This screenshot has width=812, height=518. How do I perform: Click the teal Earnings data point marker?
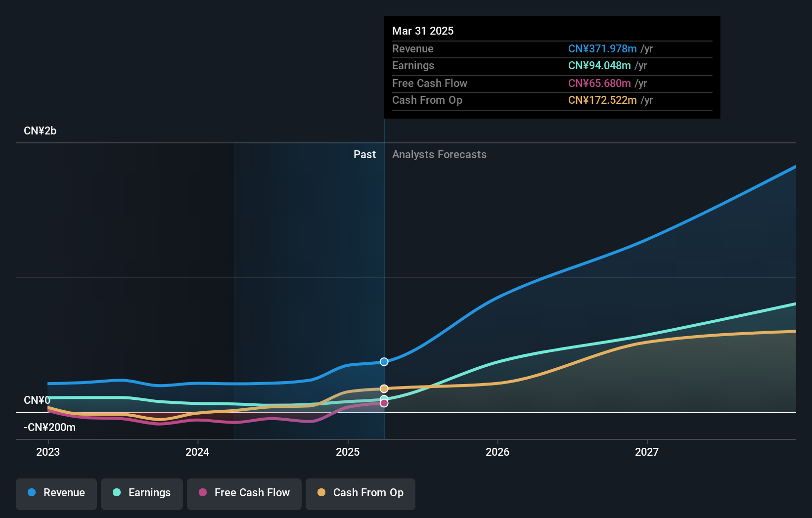click(x=384, y=398)
